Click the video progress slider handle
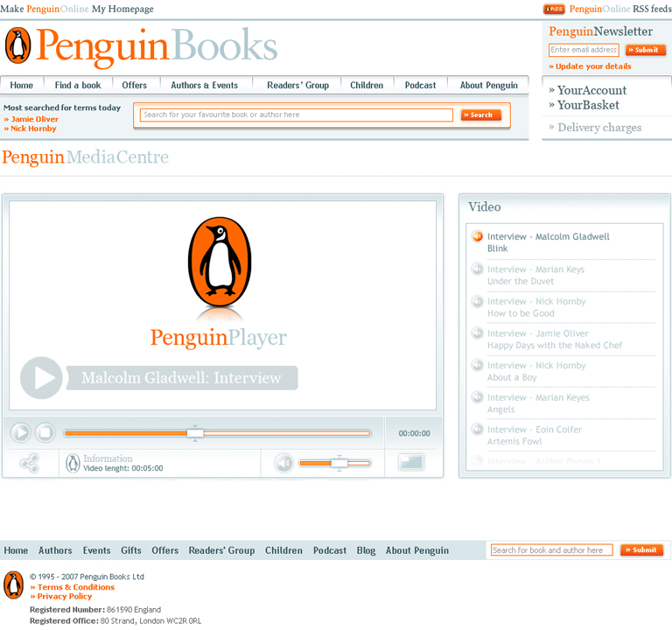Image resolution: width=672 pixels, height=630 pixels. tap(195, 433)
